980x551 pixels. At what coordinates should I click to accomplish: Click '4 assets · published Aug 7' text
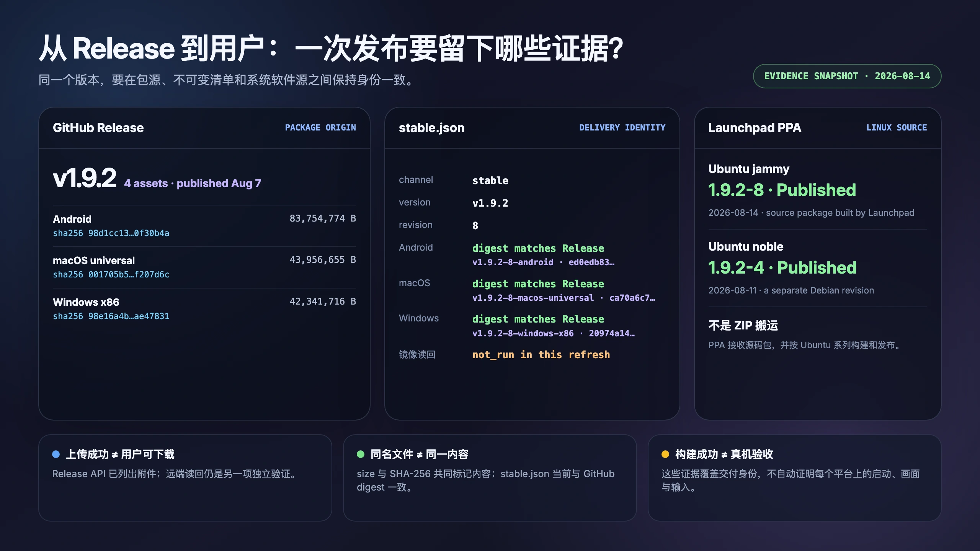pyautogui.click(x=193, y=183)
